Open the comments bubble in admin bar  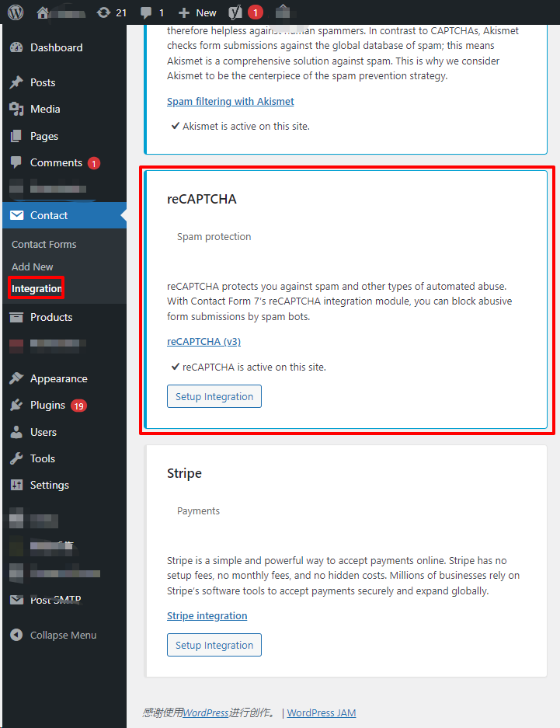[146, 13]
